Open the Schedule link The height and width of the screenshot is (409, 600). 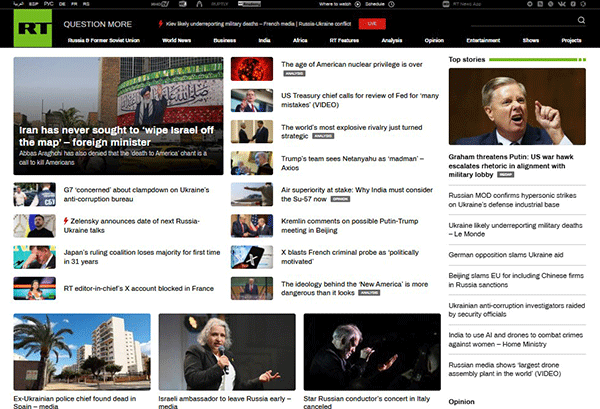(x=375, y=4)
